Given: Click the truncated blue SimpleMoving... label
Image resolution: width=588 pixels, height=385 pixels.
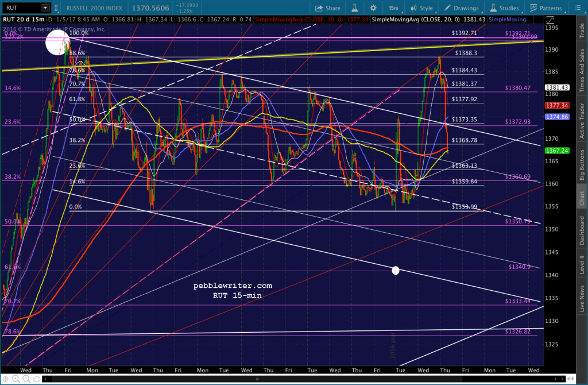Looking at the screenshot, I should pos(510,19).
